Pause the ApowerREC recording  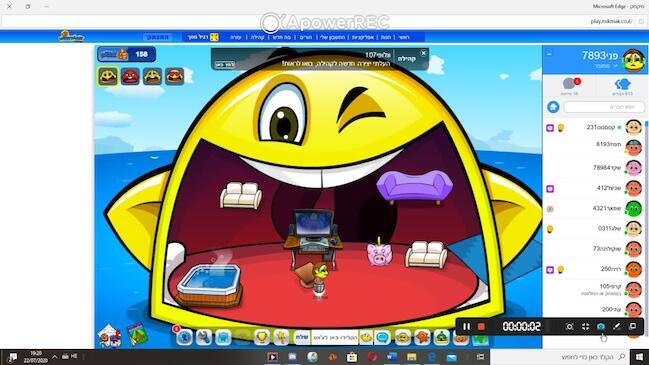coord(466,327)
